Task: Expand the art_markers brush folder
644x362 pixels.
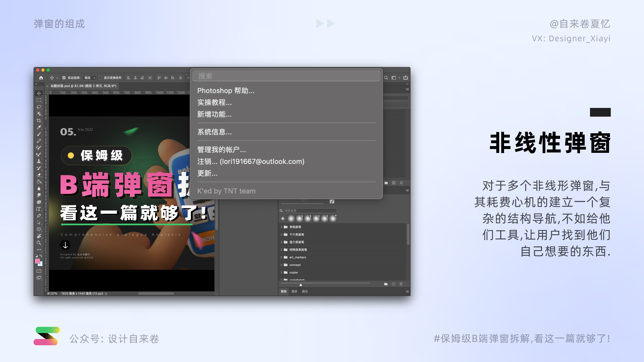Action: pyautogui.click(x=281, y=257)
